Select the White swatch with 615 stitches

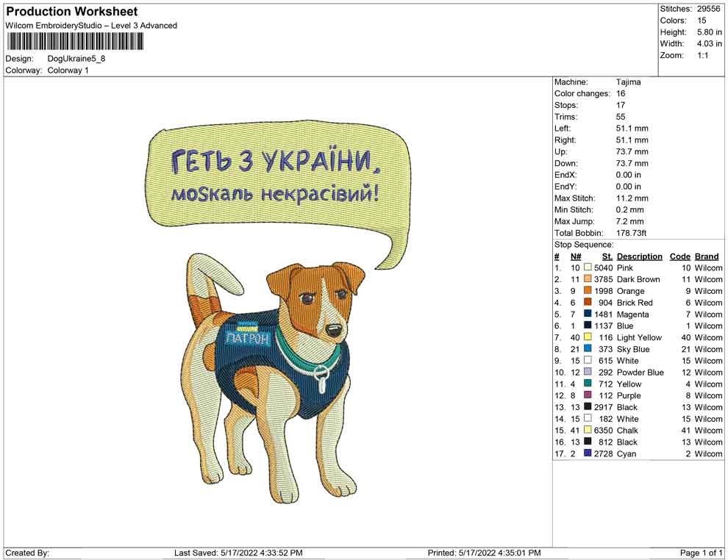tap(588, 360)
